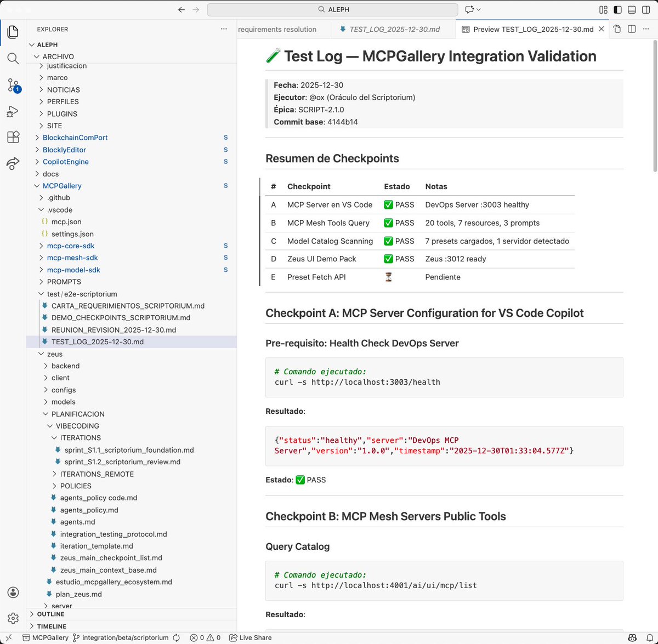Screen dimensions: 658x644
Task: Toggle the primary side bar visibility
Action: 617,9
